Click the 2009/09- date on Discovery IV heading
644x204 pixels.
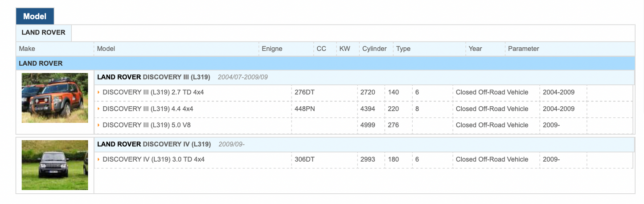click(232, 144)
